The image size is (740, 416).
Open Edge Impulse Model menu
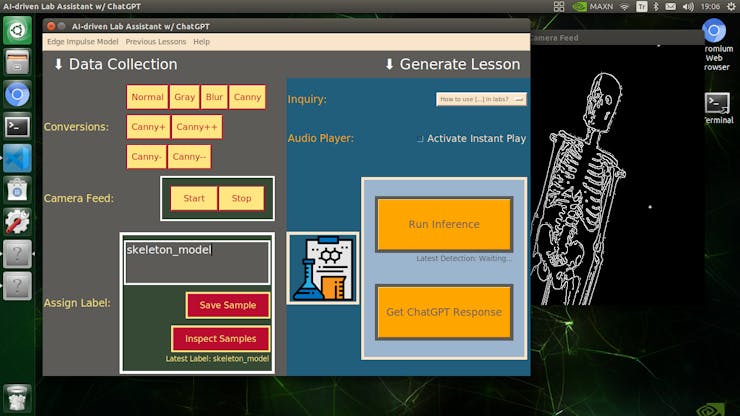83,42
